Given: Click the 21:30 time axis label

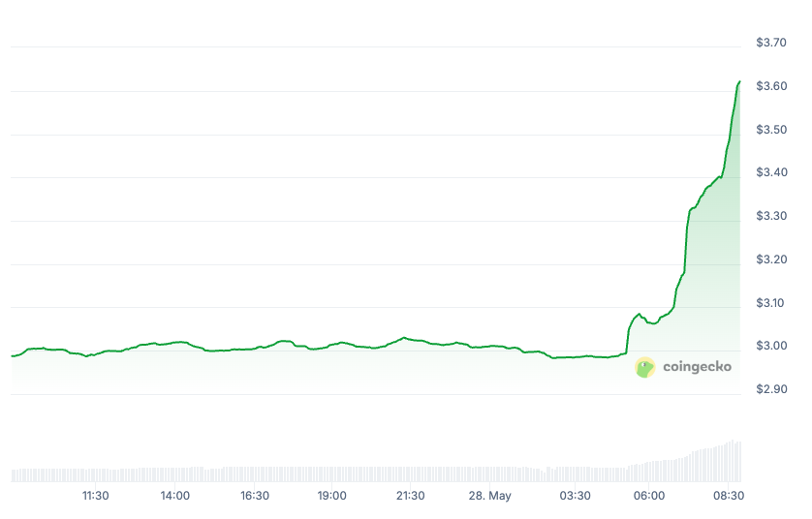Looking at the screenshot, I should point(410,496).
